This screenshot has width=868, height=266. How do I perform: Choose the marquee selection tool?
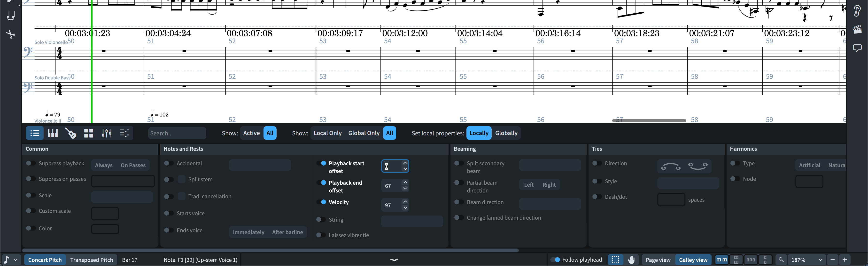615,260
